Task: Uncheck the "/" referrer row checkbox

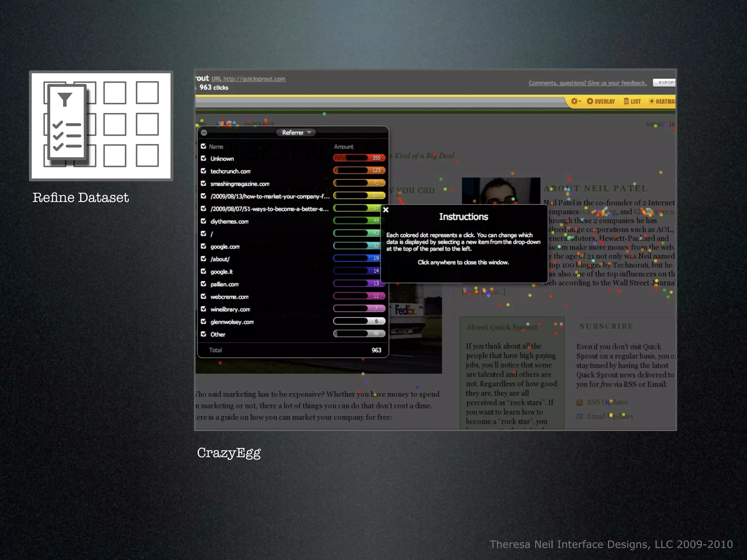Action: (204, 233)
